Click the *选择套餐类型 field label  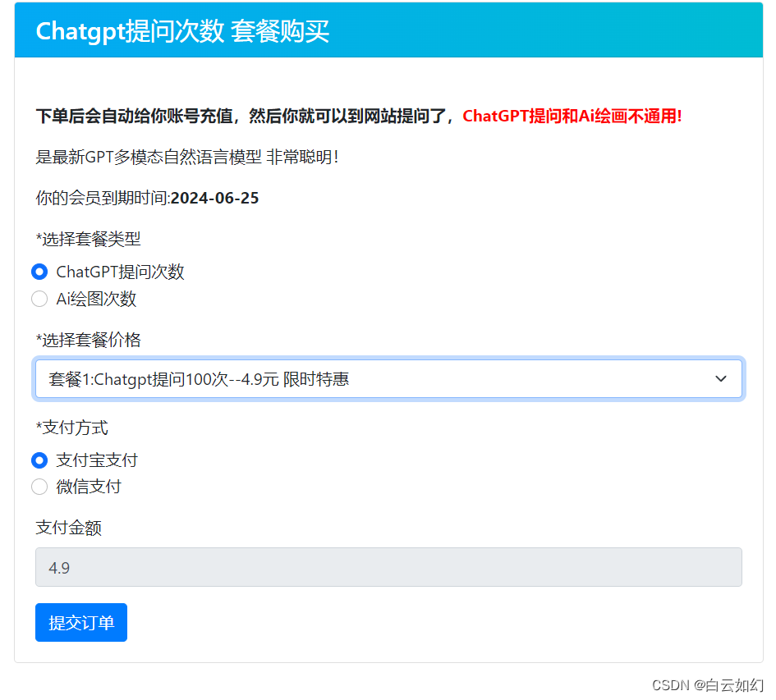pos(88,239)
